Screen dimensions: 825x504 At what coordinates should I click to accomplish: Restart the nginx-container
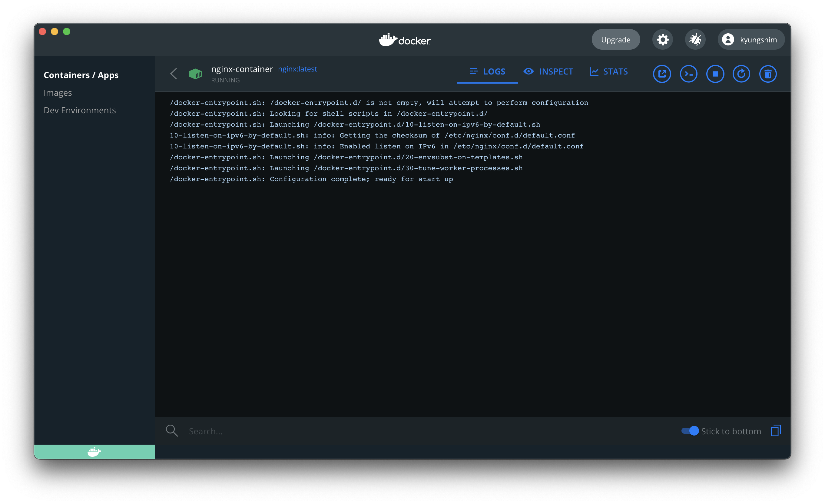741,74
